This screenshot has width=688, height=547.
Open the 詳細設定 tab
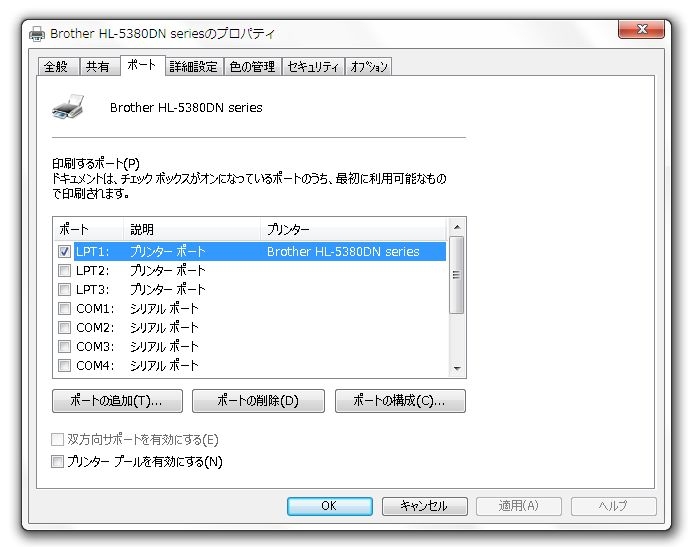pyautogui.click(x=194, y=67)
